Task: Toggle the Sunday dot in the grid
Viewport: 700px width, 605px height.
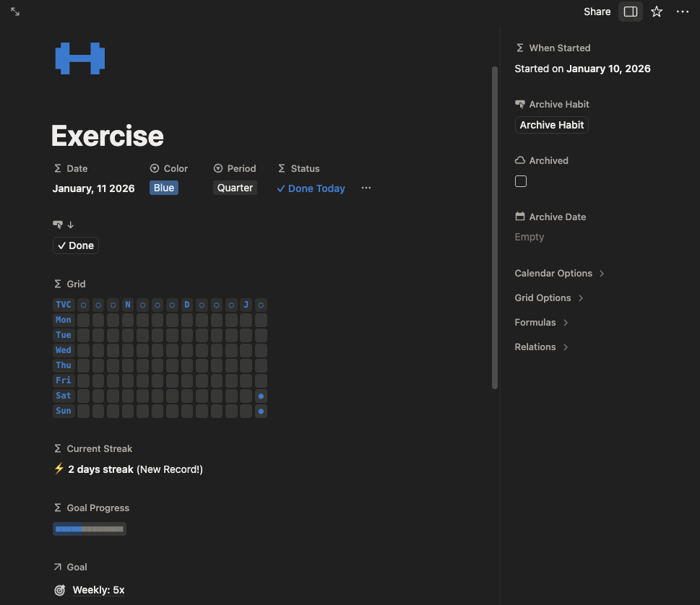Action: (x=261, y=411)
